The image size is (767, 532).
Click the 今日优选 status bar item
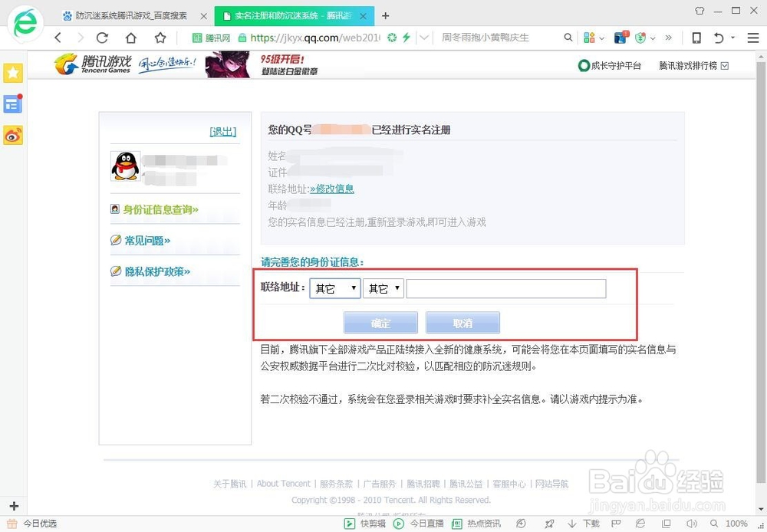point(32,524)
